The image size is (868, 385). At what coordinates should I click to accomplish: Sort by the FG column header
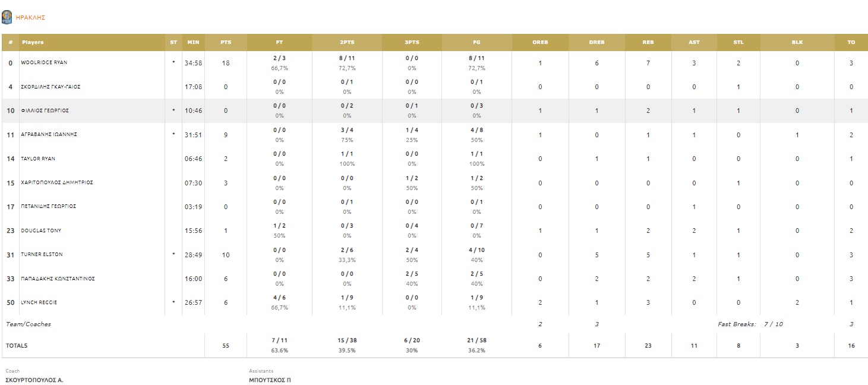476,43
